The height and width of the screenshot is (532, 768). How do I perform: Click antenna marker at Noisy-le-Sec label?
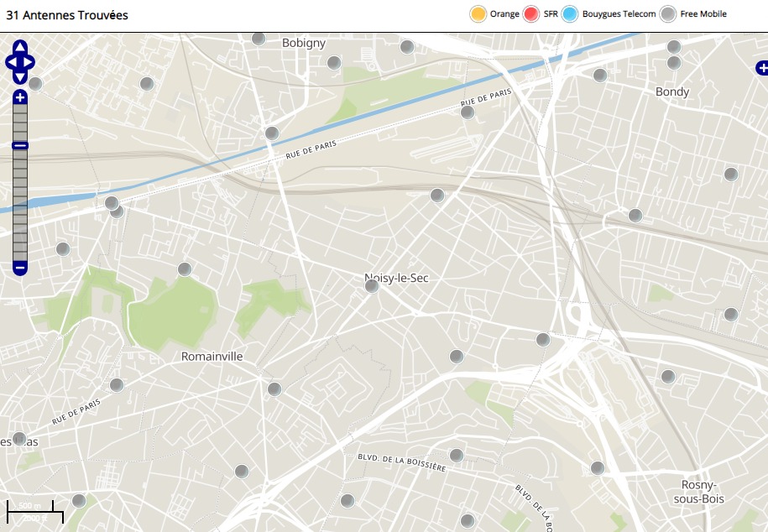(x=372, y=286)
